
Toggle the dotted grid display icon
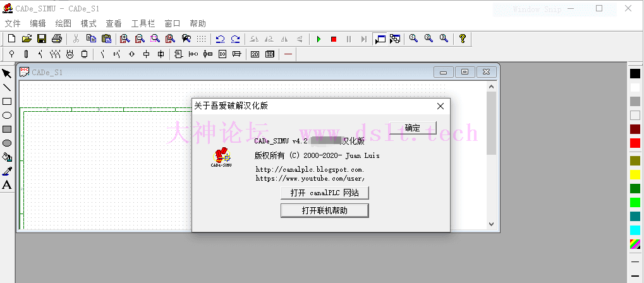coord(201,39)
